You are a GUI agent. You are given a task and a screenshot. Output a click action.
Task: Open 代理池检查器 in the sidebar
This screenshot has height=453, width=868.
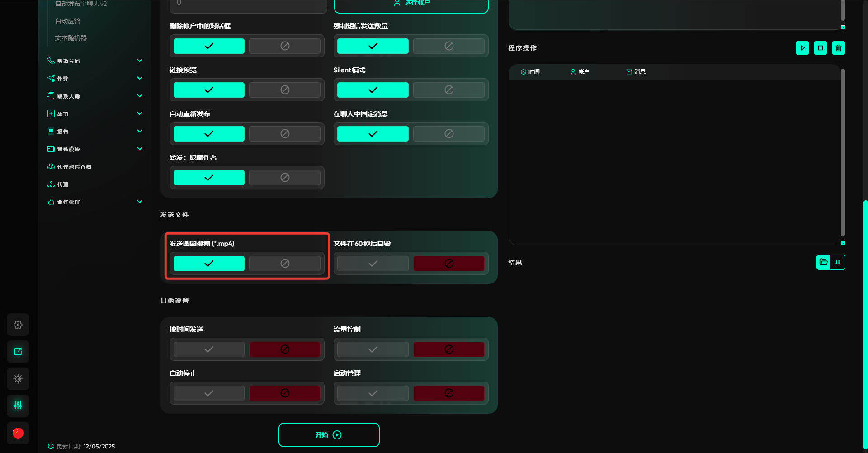pyautogui.click(x=74, y=167)
